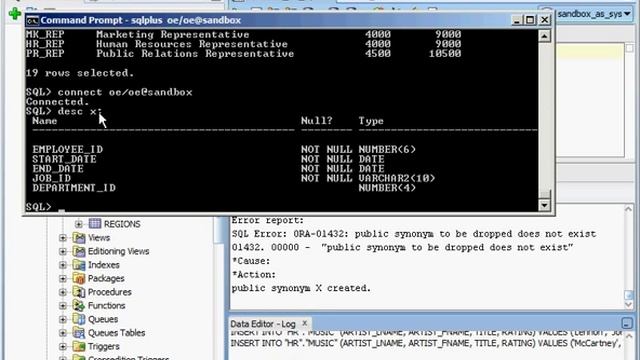Screen dimensions: 640x360
Task: Close the Data Editor - Log tab
Action: (x=304, y=323)
